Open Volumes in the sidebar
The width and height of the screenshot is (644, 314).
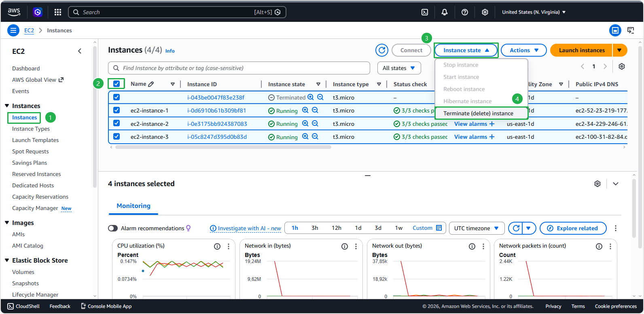click(x=23, y=272)
